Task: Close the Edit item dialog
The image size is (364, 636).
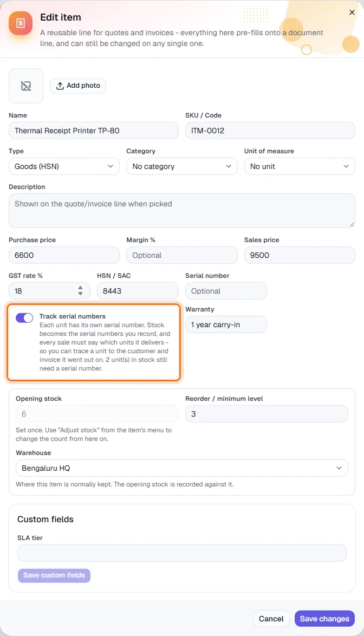Action: tap(352, 12)
